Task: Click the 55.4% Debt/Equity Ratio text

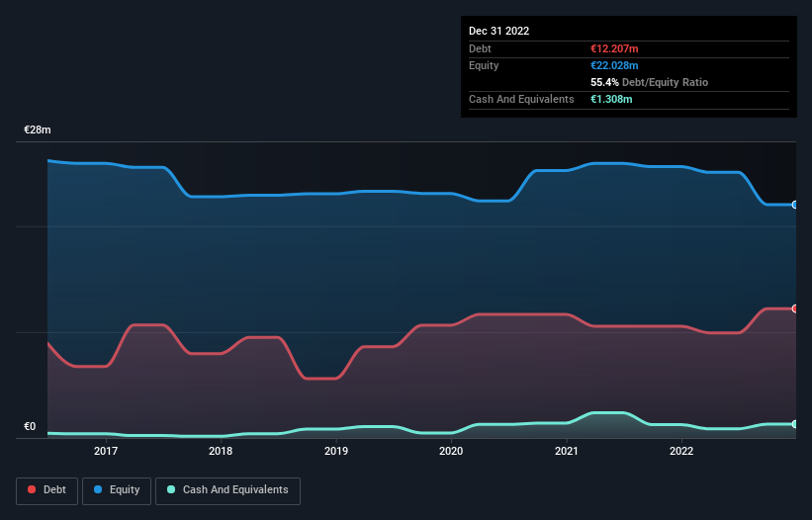Action: coord(650,82)
